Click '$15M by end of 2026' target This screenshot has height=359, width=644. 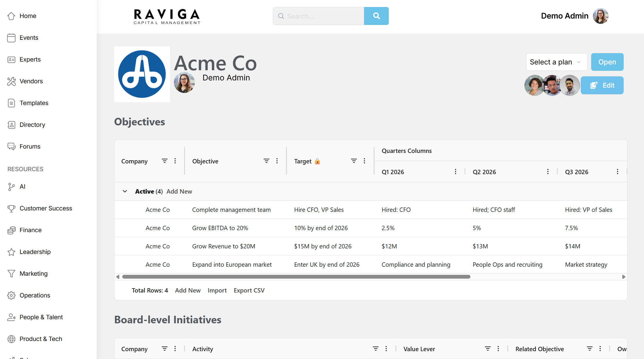323,246
